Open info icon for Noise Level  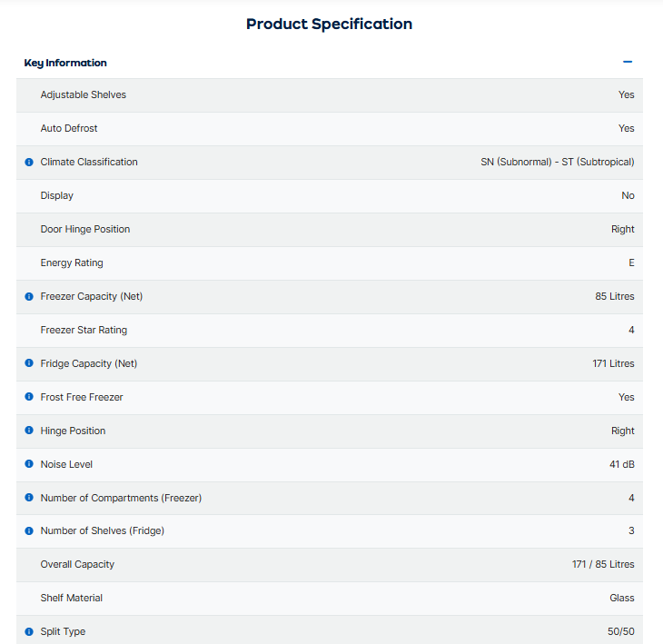tap(29, 463)
